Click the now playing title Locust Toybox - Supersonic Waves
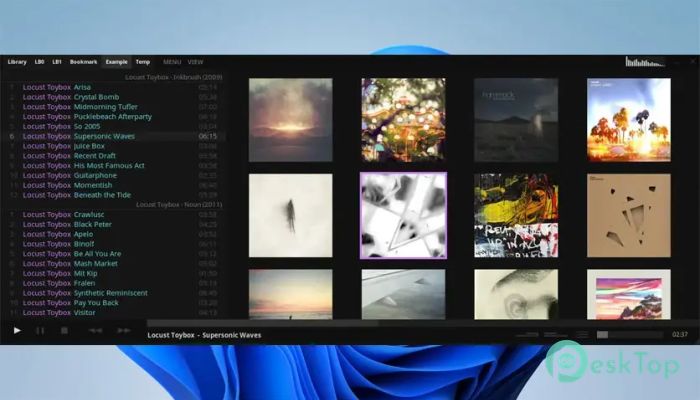700x400 pixels. click(x=204, y=335)
